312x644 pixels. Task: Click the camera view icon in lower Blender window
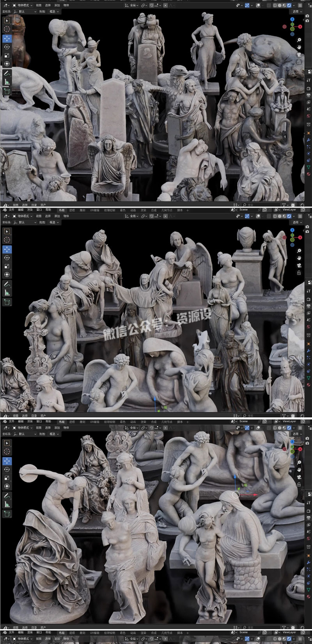pos(299,477)
